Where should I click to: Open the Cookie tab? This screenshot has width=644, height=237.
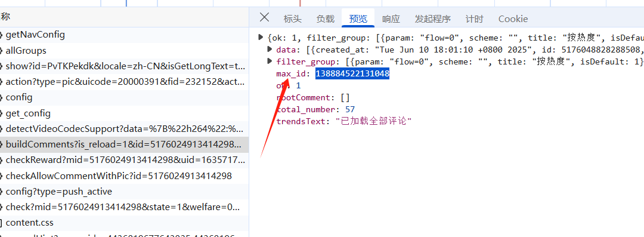pyautogui.click(x=513, y=19)
